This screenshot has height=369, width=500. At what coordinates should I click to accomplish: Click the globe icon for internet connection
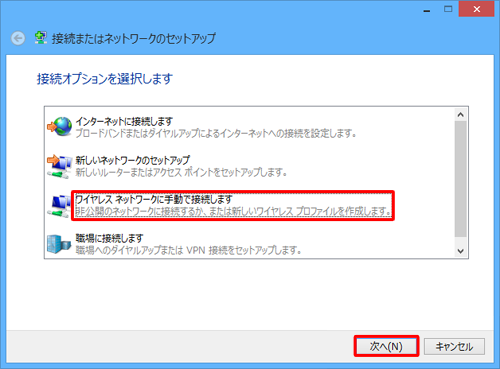coord(60,127)
